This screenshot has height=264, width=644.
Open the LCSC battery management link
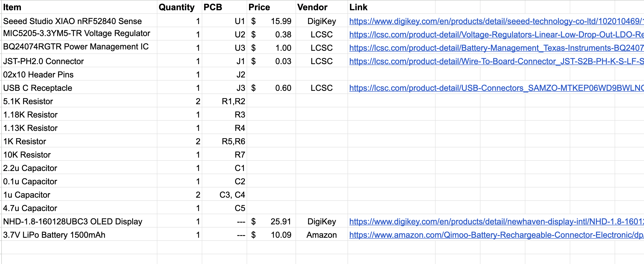click(495, 48)
